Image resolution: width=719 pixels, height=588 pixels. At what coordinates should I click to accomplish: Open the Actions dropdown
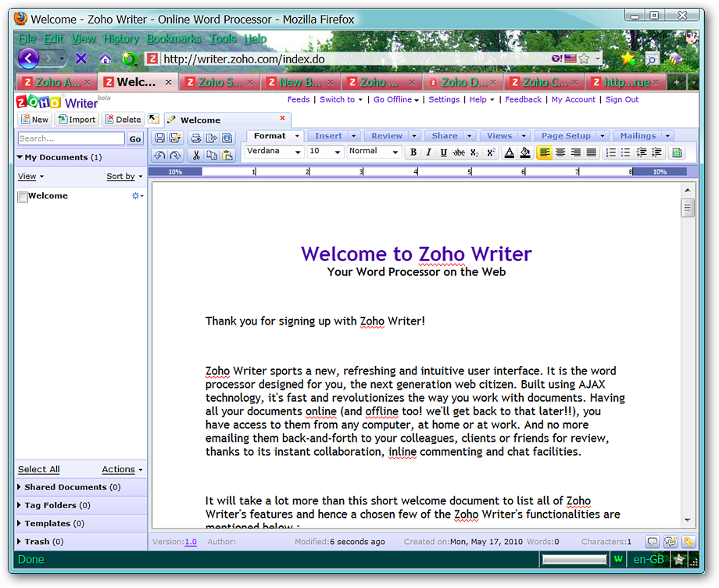(122, 469)
